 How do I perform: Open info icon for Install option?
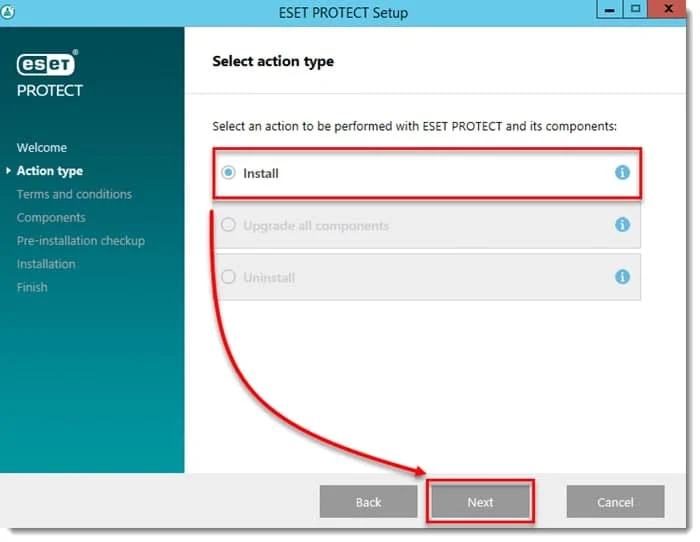(622, 172)
